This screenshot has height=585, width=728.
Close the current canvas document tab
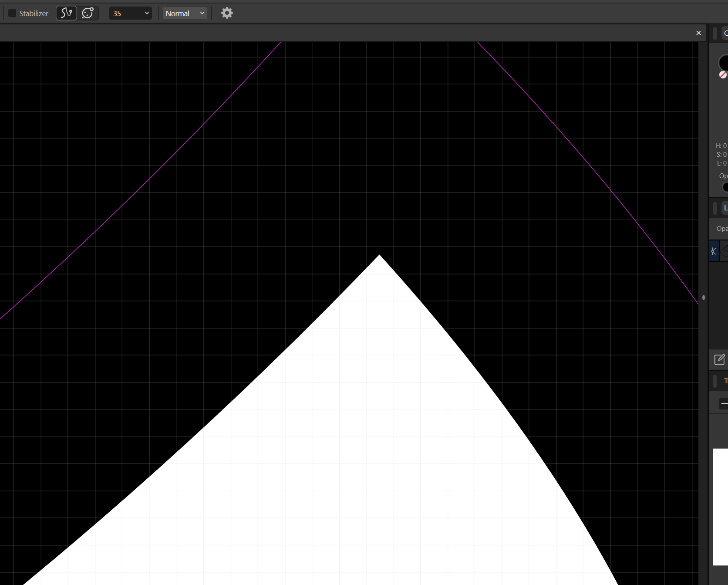pyautogui.click(x=698, y=33)
